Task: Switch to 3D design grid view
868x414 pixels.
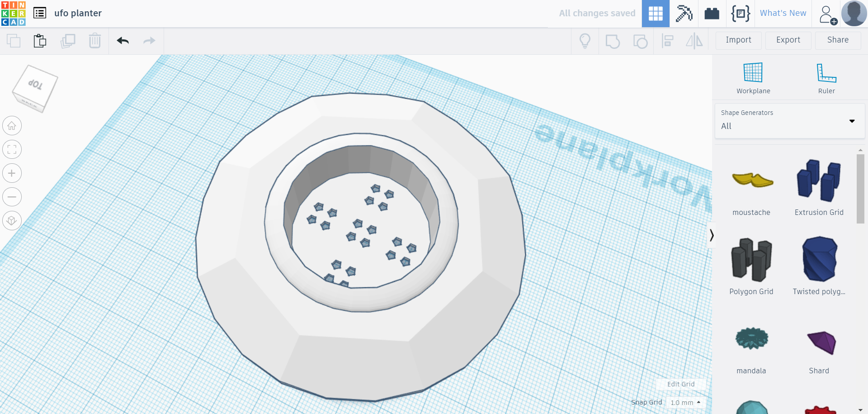Action: click(656, 14)
